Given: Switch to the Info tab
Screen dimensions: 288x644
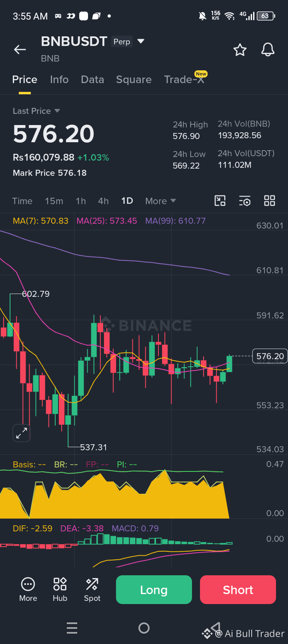Looking at the screenshot, I should (59, 80).
